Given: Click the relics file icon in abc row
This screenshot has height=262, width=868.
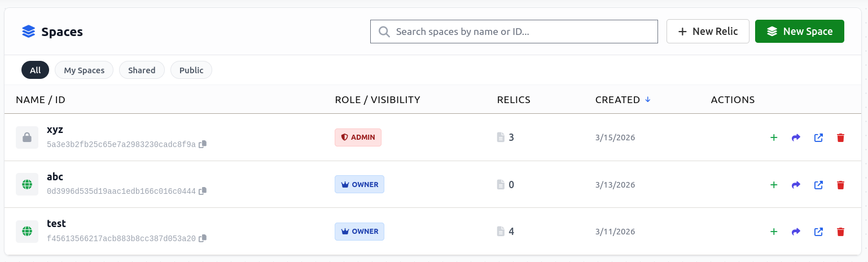Looking at the screenshot, I should (500, 184).
